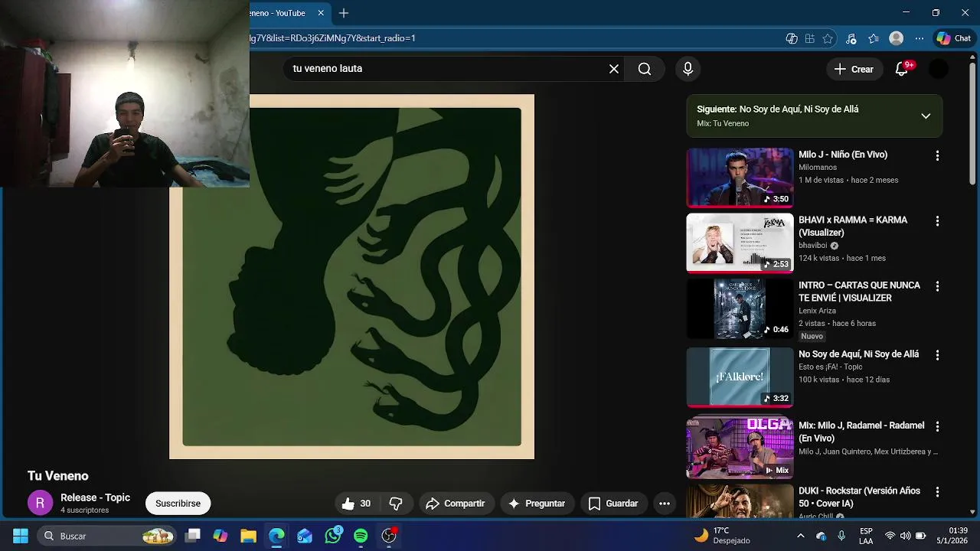Subscribe with the Suscribirse button

click(178, 504)
